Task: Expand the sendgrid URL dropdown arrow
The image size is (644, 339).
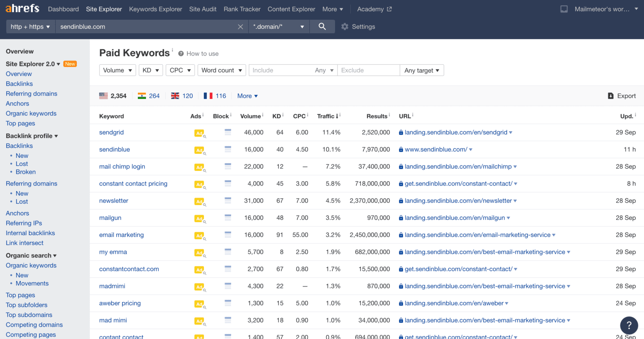Action: [x=511, y=133]
